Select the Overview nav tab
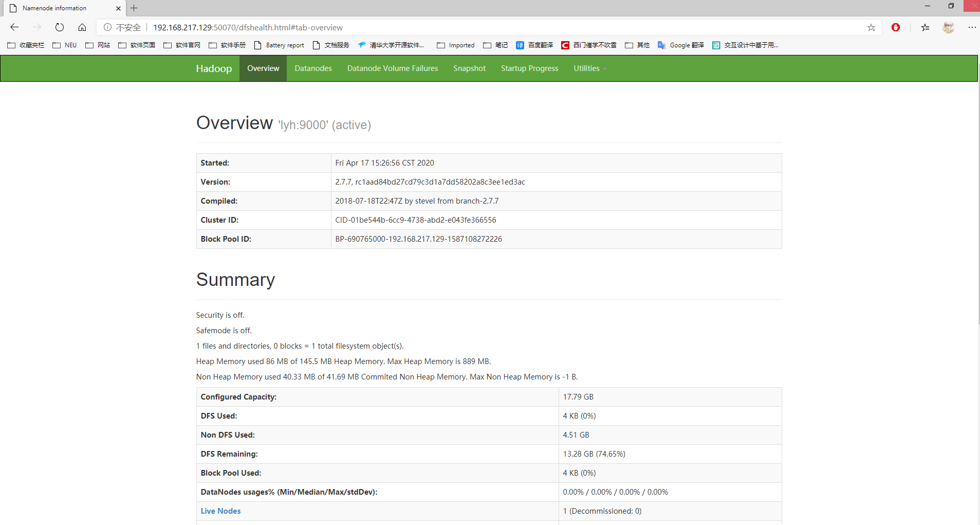This screenshot has width=980, height=525. coord(263,68)
